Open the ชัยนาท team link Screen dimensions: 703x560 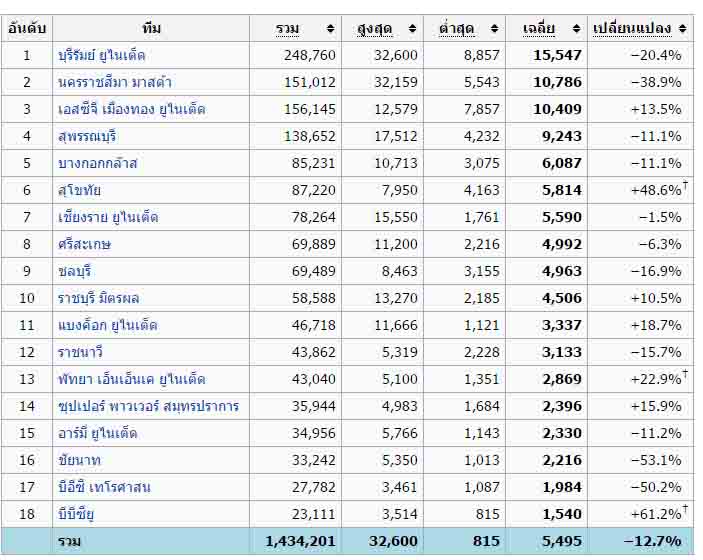[79, 460]
